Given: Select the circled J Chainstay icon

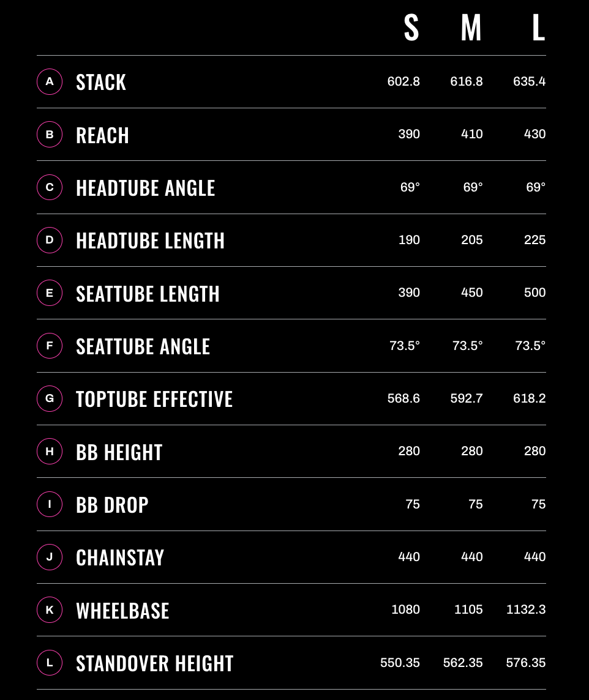Looking at the screenshot, I should [50, 557].
